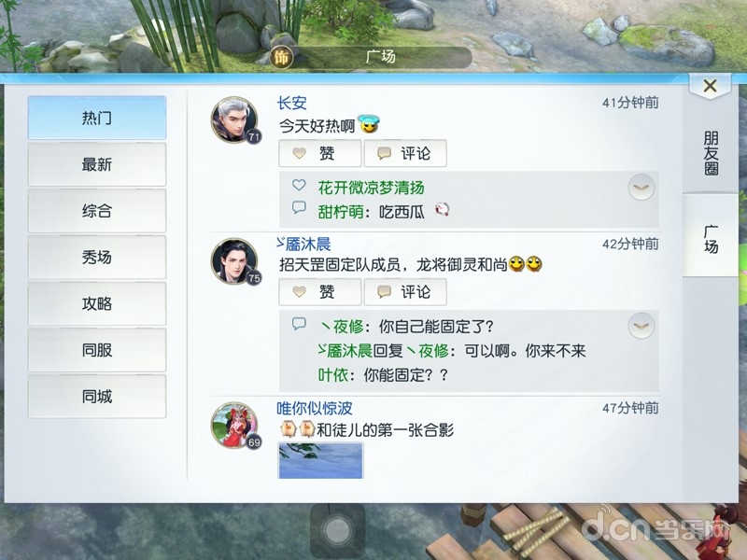Image resolution: width=747 pixels, height=560 pixels.
Task: Expand comments under 长安's post
Action: click(641, 188)
